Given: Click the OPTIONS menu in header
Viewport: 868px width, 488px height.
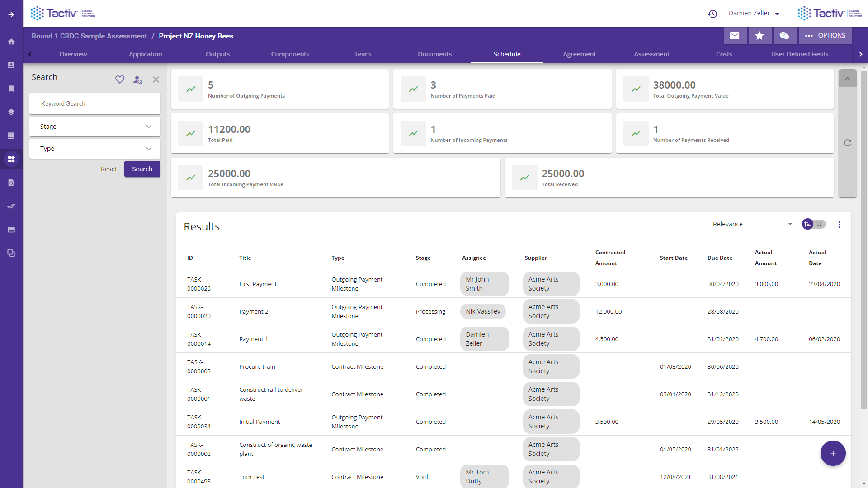Looking at the screenshot, I should point(825,34).
